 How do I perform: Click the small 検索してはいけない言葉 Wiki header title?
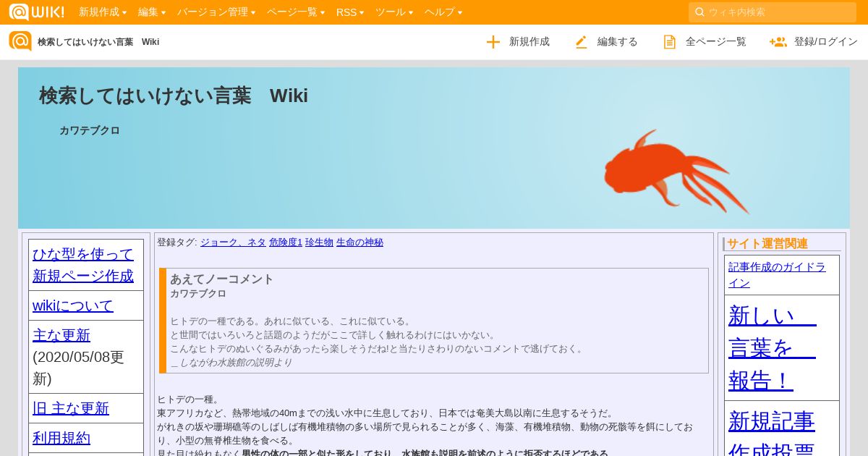tap(98, 42)
